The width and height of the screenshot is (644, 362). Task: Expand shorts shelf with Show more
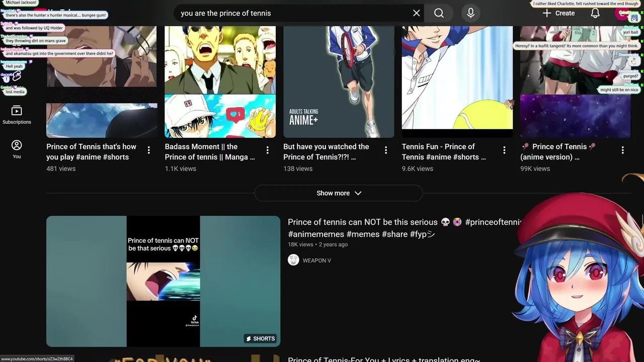tap(339, 193)
